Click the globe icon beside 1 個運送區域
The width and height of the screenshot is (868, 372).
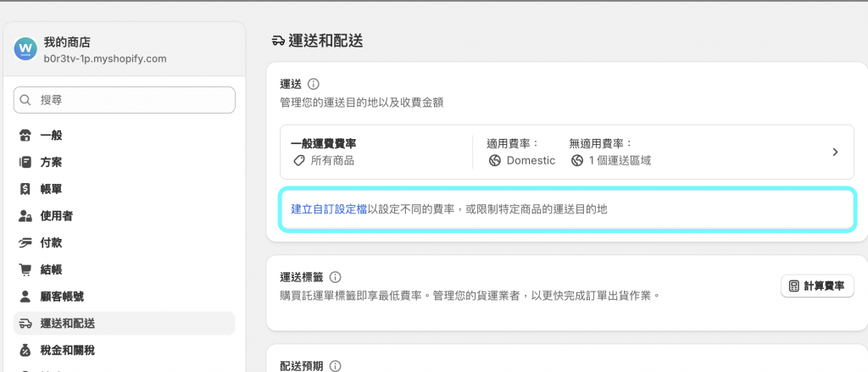coord(577,160)
